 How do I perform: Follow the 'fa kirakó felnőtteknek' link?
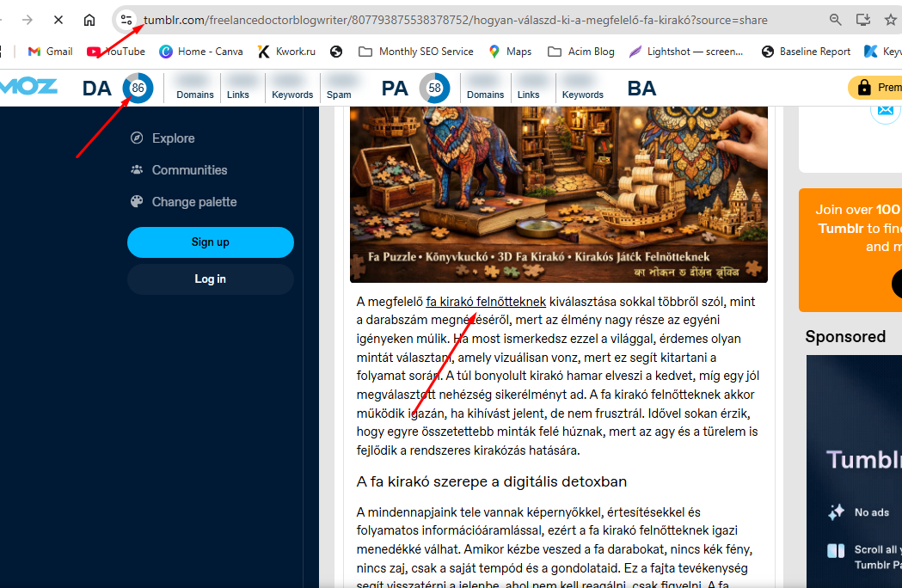click(x=486, y=302)
